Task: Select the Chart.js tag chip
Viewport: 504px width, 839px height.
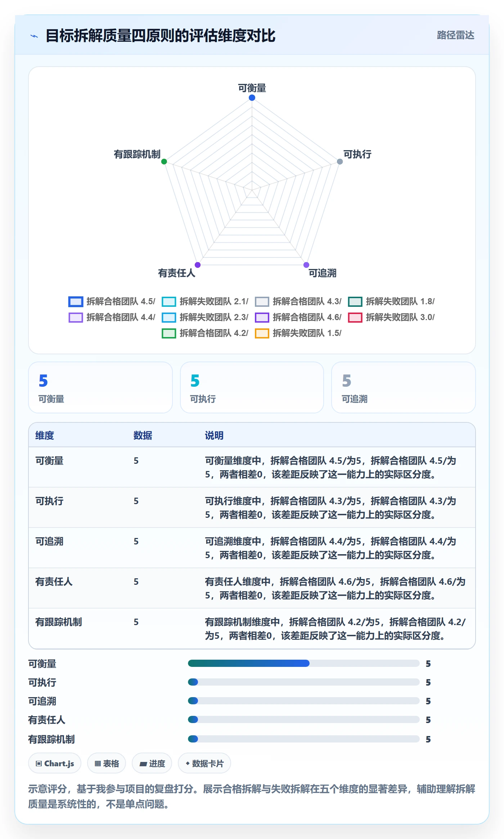Action: click(x=55, y=763)
